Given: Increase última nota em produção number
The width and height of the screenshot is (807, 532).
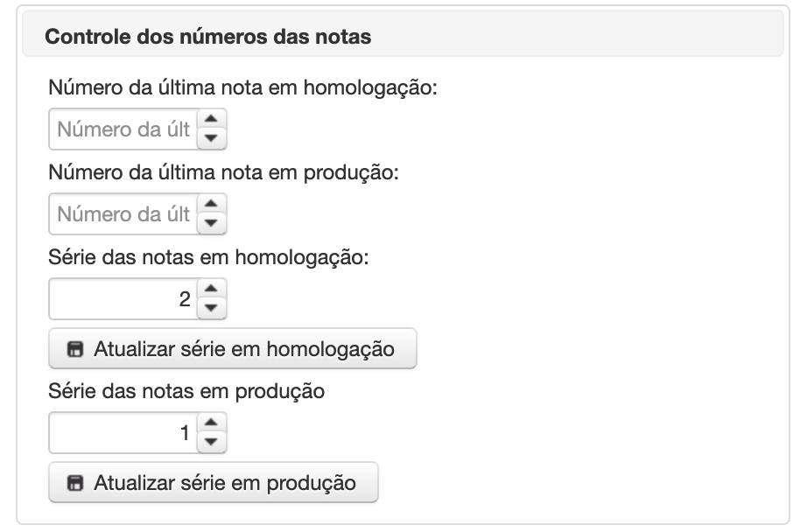Looking at the screenshot, I should pyautogui.click(x=211, y=204).
